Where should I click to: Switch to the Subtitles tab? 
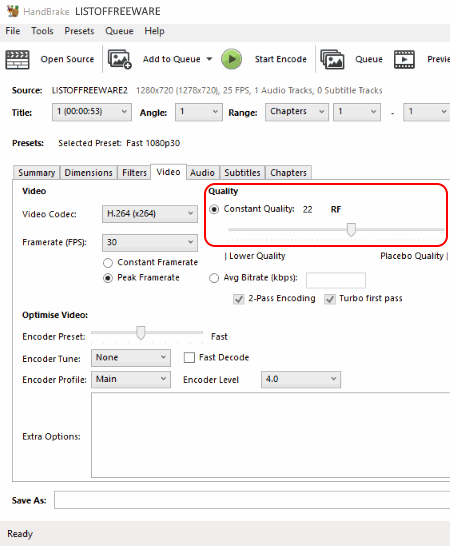pyautogui.click(x=242, y=173)
